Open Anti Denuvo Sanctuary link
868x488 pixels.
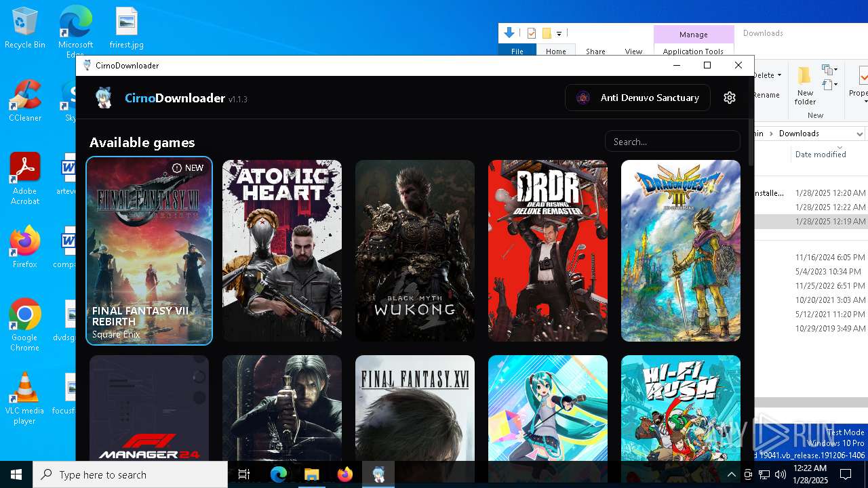pyautogui.click(x=637, y=98)
